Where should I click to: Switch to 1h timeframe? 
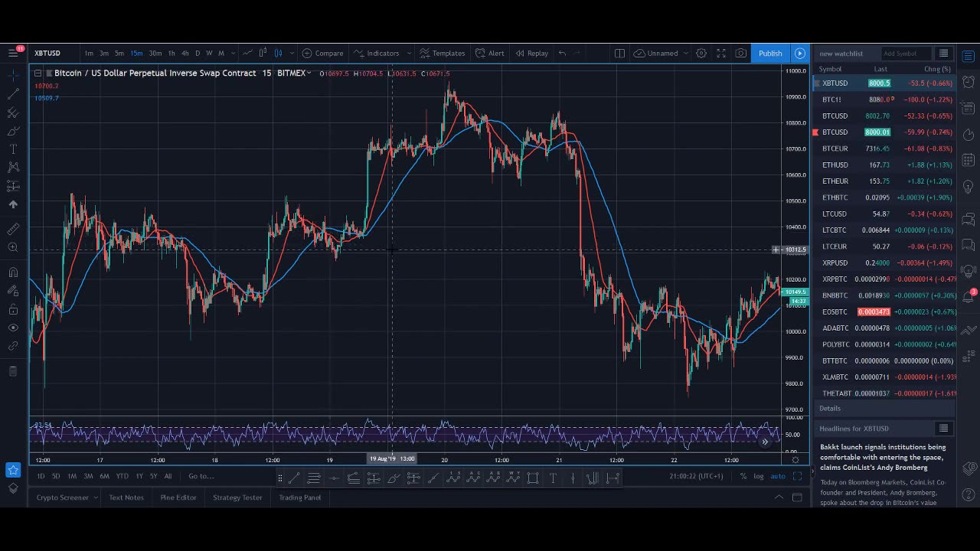(x=171, y=53)
